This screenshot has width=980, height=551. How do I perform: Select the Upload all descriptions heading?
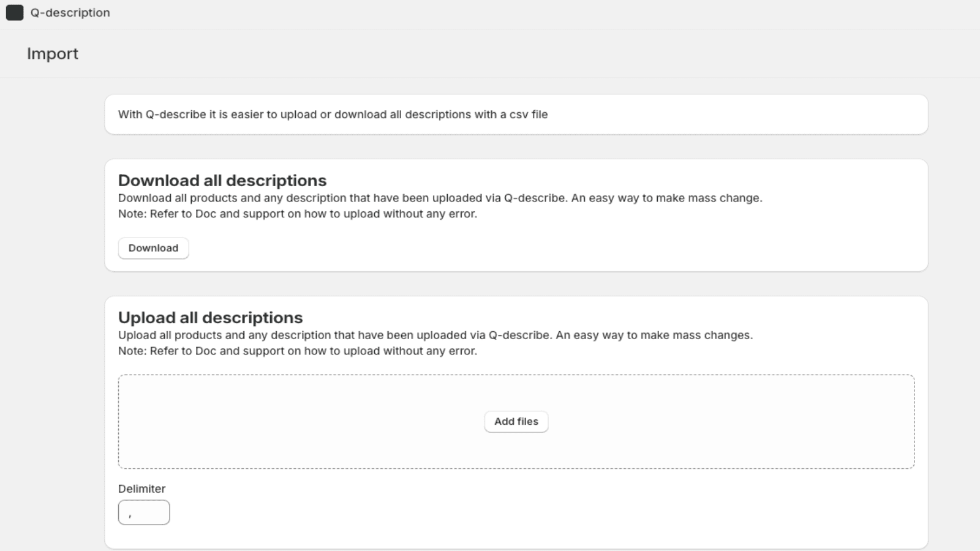point(210,318)
